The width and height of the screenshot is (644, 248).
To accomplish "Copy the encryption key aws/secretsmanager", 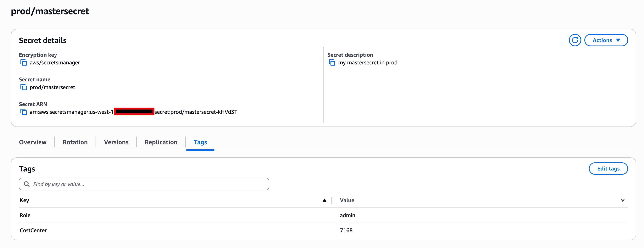I will [x=24, y=63].
